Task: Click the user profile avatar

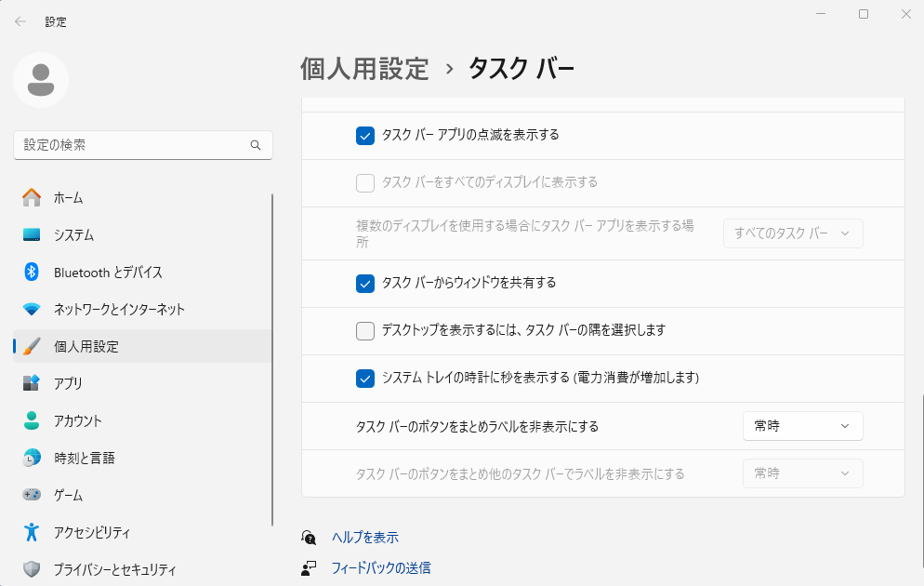Action: [41, 80]
